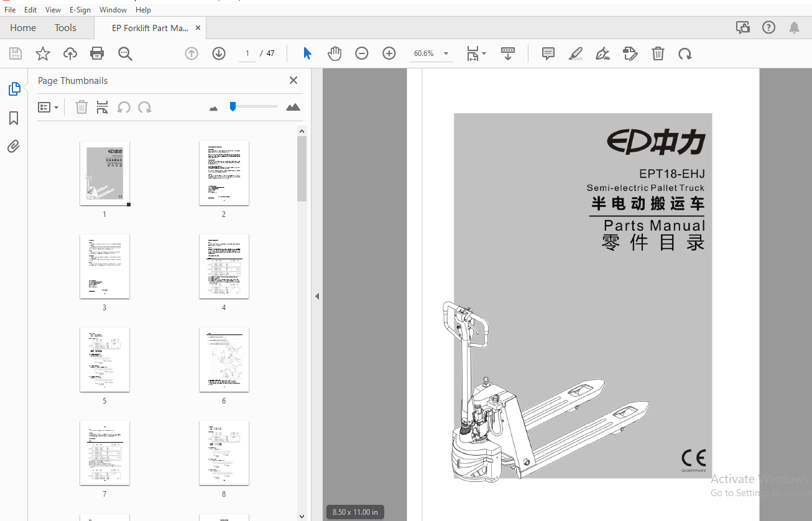Select page 7 thumbnail
Viewport: 812px width, 521px height.
coord(104,453)
